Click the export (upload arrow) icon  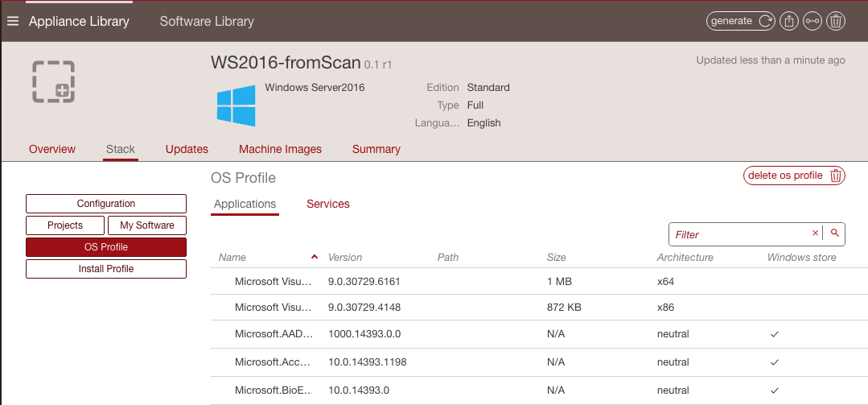789,21
